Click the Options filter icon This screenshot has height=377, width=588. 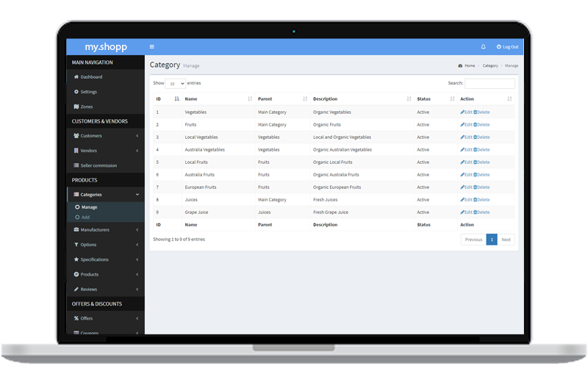click(76, 245)
